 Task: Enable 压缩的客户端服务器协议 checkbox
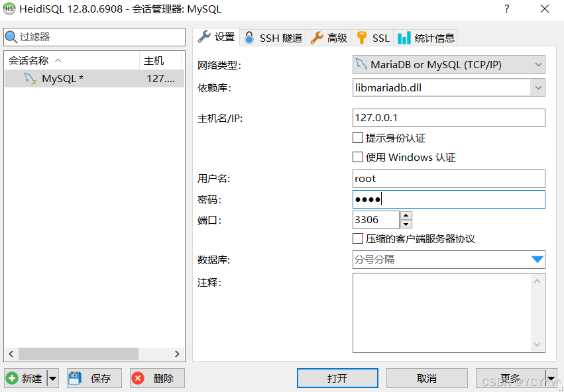pyautogui.click(x=357, y=238)
